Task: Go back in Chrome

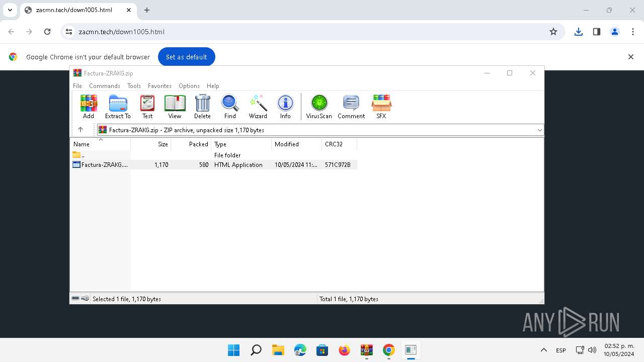Action: pyautogui.click(x=11, y=32)
